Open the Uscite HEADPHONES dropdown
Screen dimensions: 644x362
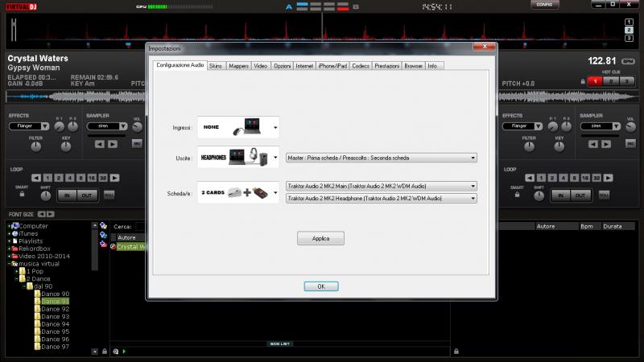click(238, 157)
